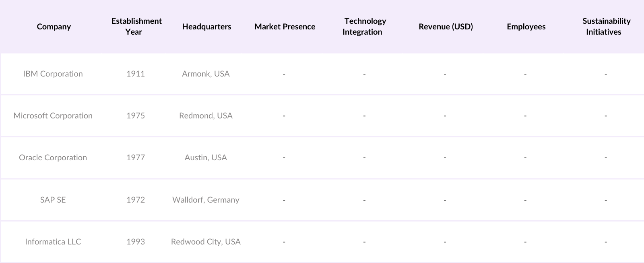The image size is (644, 263).
Task: Select the 1977 establishment year cell
Action: point(136,157)
